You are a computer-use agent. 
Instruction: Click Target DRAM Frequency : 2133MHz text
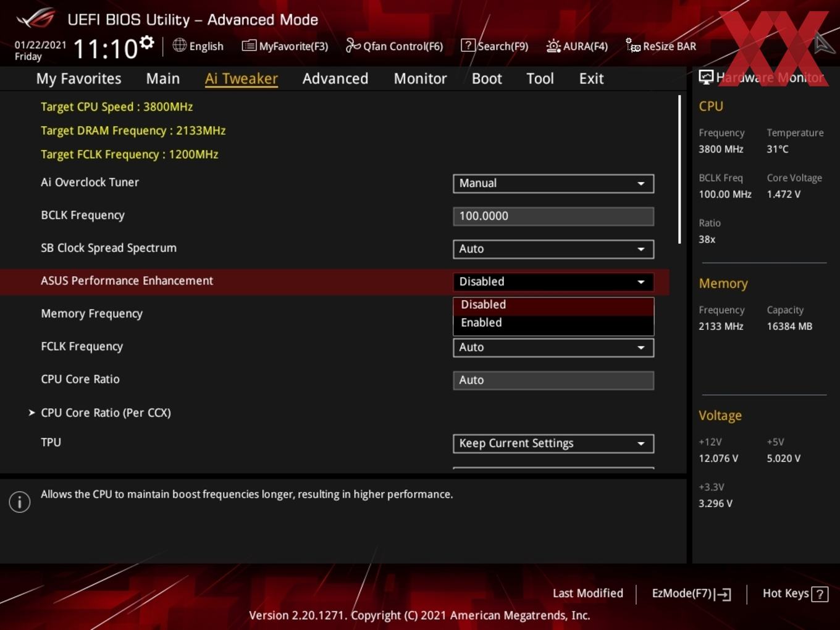[x=133, y=131]
